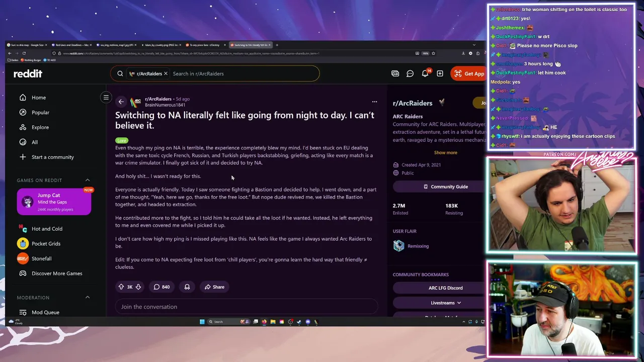This screenshot has width=644, height=362.
Task: Open All in sidebar
Action: 35,142
